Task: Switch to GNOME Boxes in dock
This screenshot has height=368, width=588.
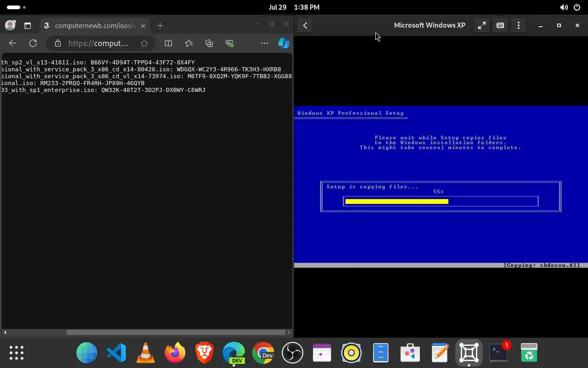Action: (x=469, y=353)
